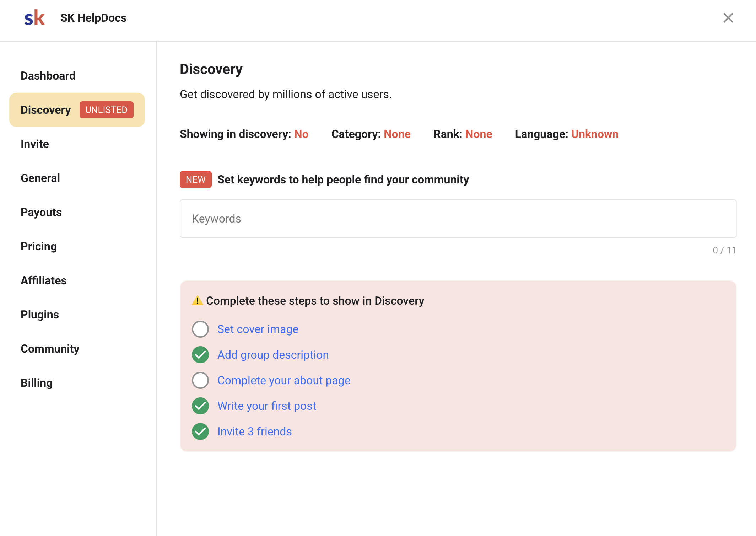Focus the Keywords input field
Image resolution: width=756 pixels, height=536 pixels.
[x=458, y=219]
